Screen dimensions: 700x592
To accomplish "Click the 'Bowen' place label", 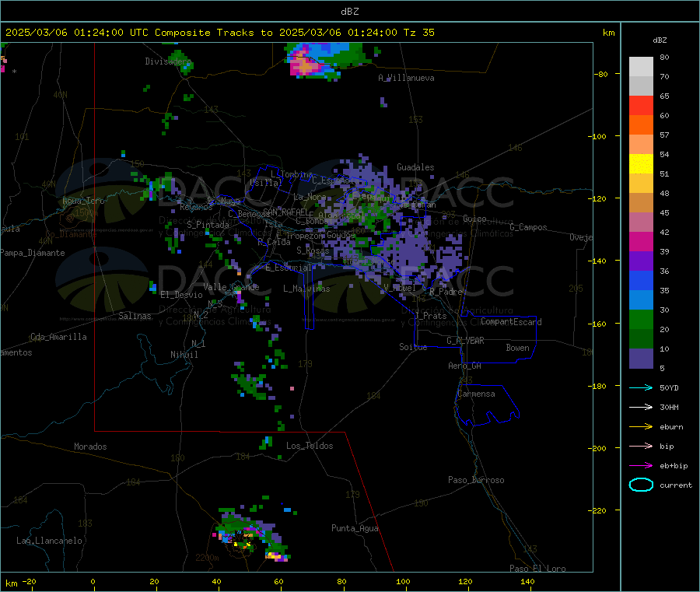I will (517, 348).
